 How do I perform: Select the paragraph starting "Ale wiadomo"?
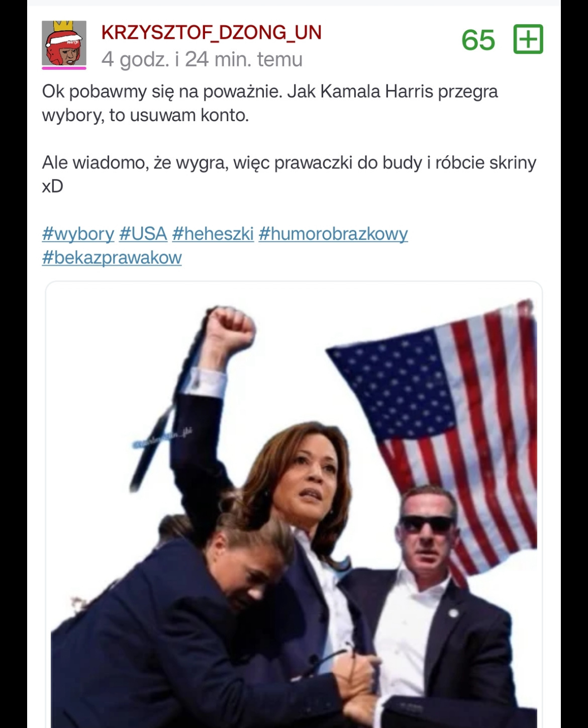tap(289, 174)
